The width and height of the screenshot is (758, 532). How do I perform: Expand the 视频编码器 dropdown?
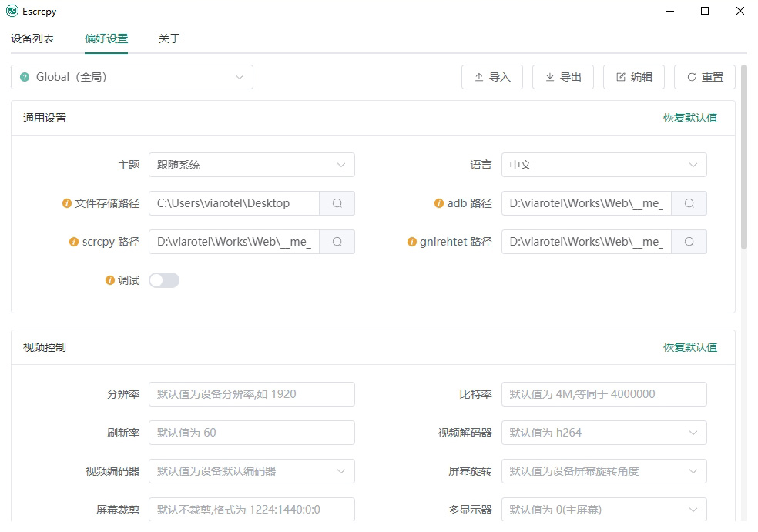click(x=252, y=471)
